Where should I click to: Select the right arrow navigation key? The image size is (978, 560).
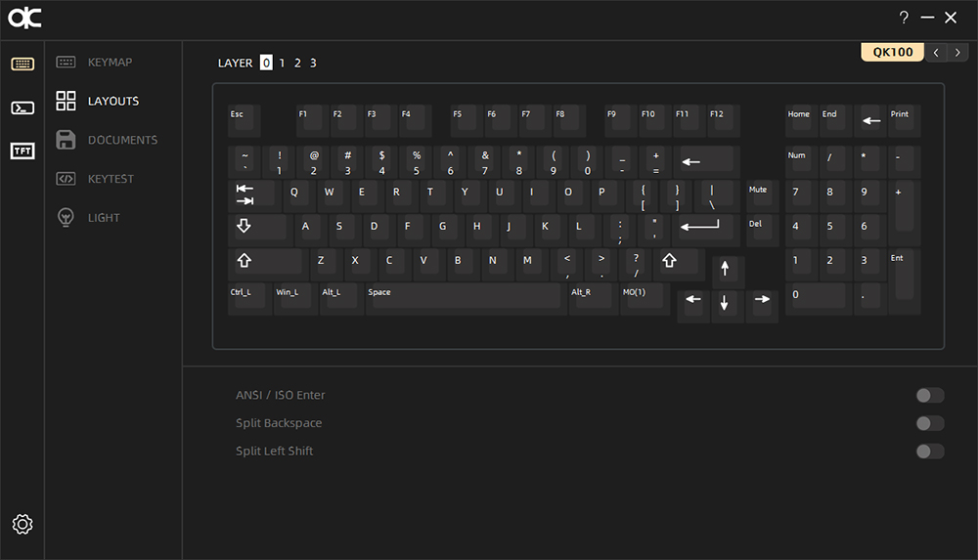click(762, 306)
